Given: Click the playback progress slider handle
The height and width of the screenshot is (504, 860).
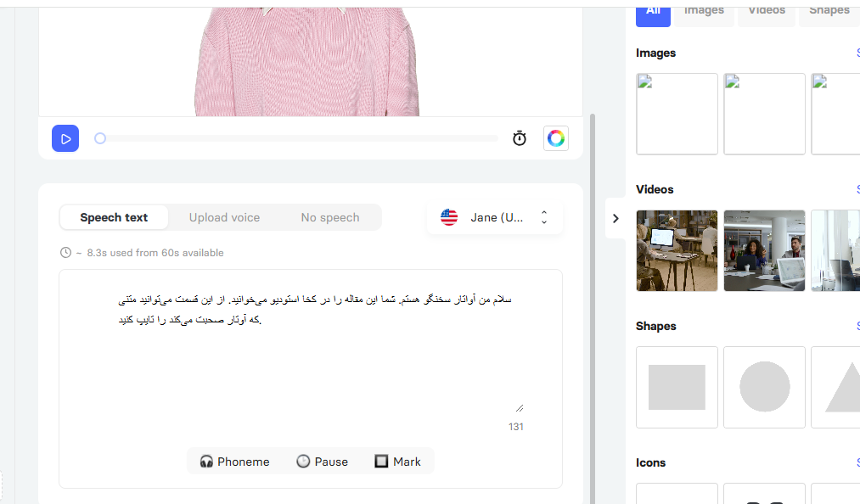Looking at the screenshot, I should [x=100, y=139].
